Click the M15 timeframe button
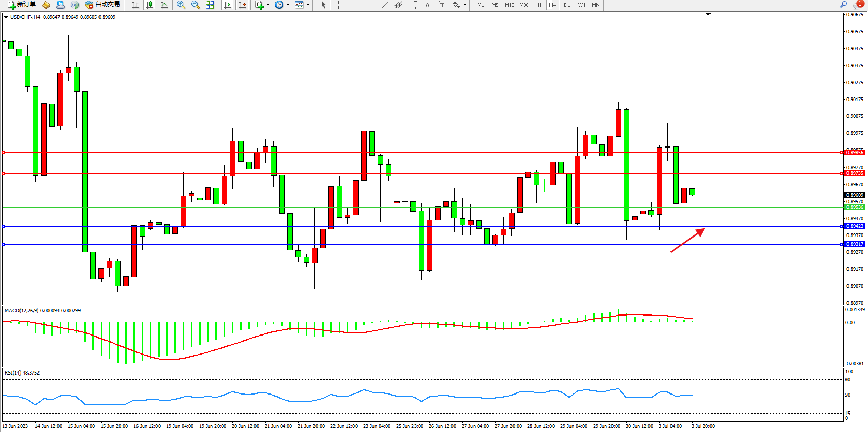The width and height of the screenshot is (868, 433). pos(509,5)
